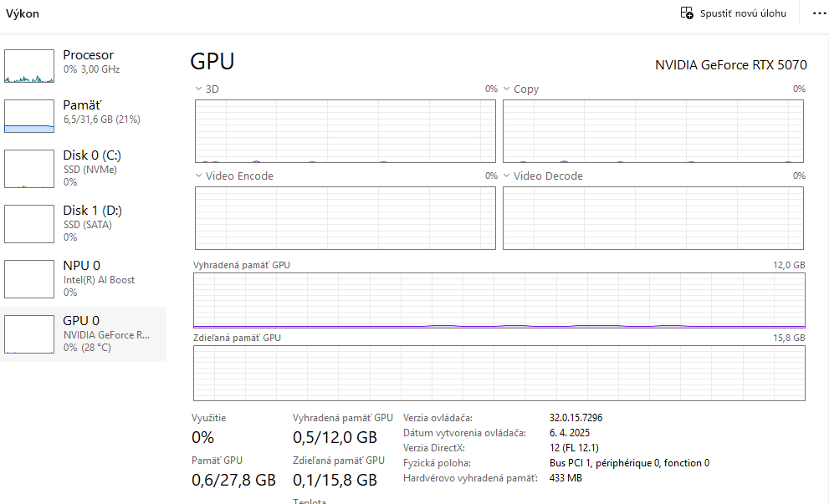Open Disk 1 (D:) performance view

click(x=84, y=223)
